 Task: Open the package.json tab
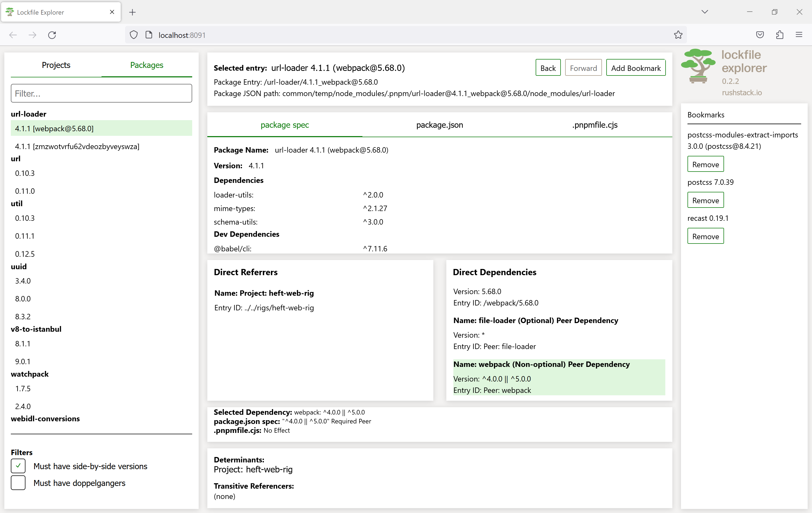coord(439,125)
